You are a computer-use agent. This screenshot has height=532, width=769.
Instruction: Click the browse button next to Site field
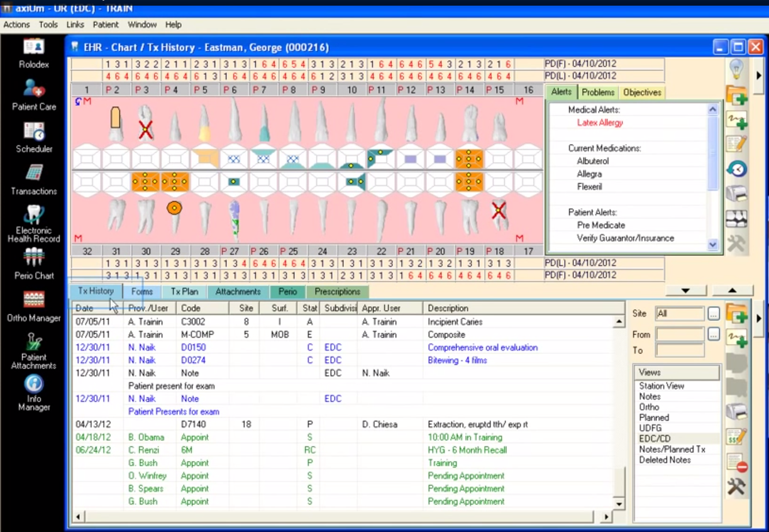pyautogui.click(x=713, y=313)
